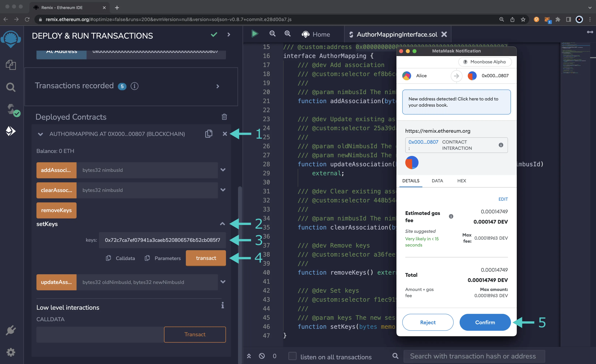Image resolution: width=596 pixels, height=364 pixels.
Task: Select the DETAILS tab in MetaMask
Action: [x=411, y=181]
